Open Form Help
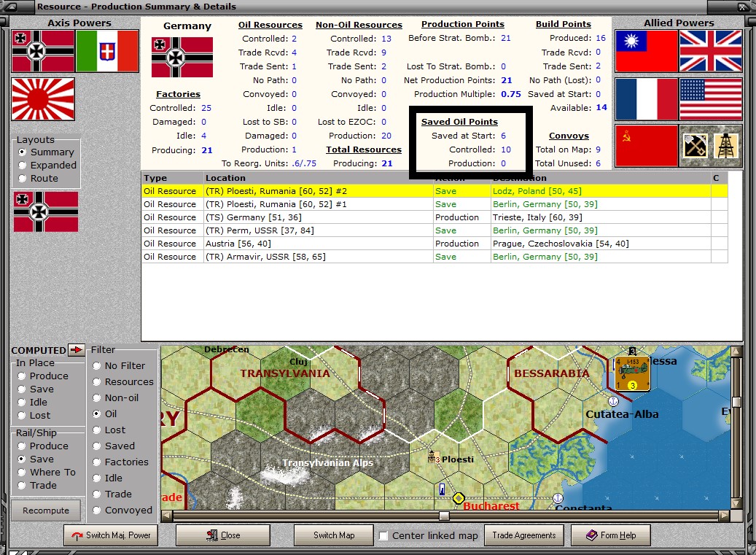Screen dimensions: 756x555 coord(611,535)
